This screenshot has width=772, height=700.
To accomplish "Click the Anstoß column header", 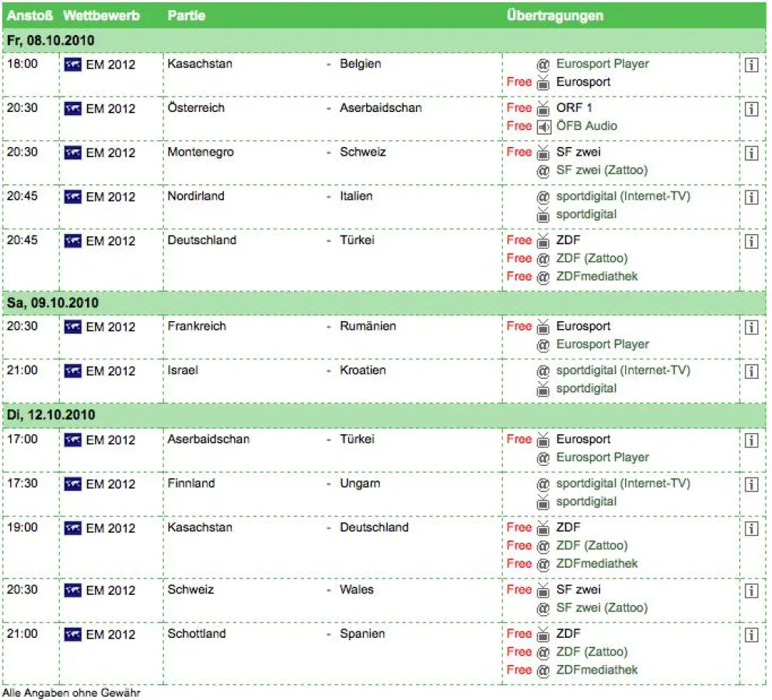I will click(30, 16).
